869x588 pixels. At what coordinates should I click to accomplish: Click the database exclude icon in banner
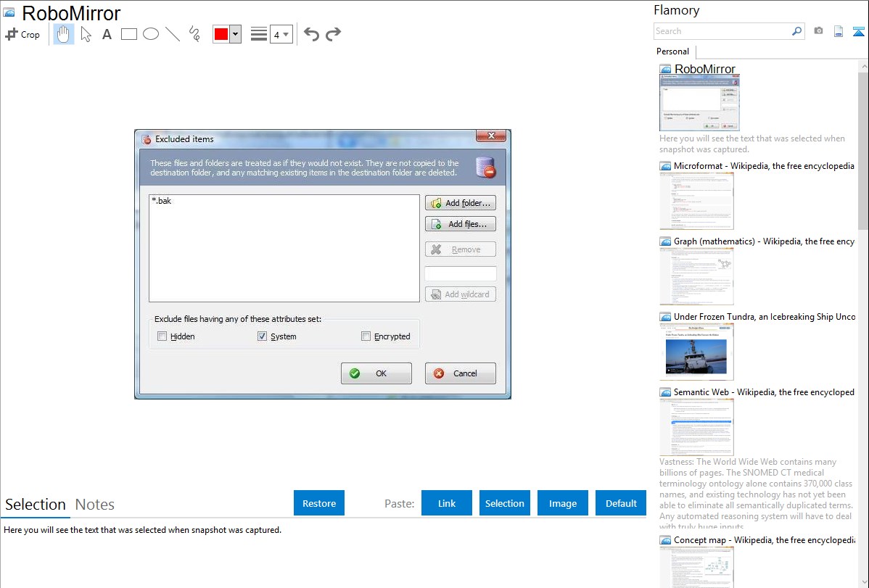tap(486, 167)
